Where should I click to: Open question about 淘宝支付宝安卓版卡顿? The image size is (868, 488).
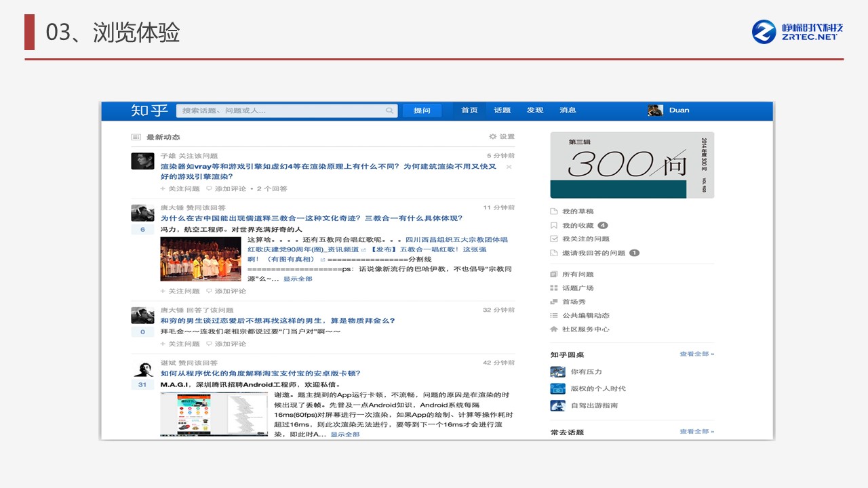(x=260, y=373)
